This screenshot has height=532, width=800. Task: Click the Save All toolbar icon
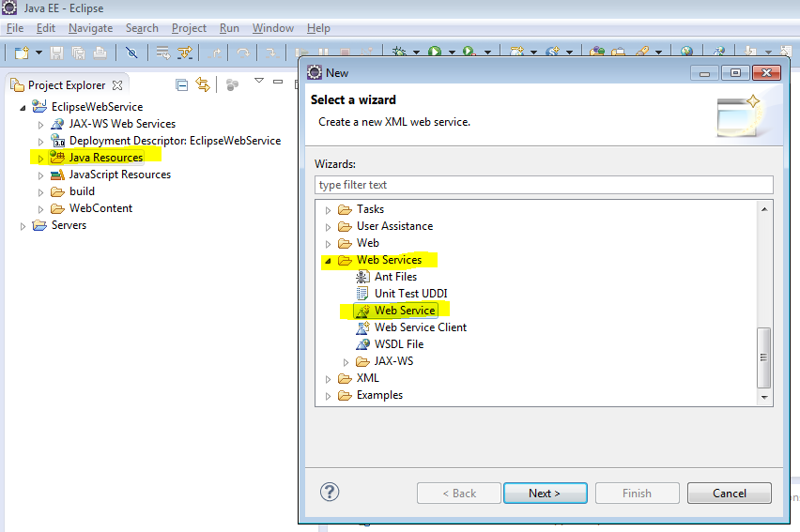(79, 53)
